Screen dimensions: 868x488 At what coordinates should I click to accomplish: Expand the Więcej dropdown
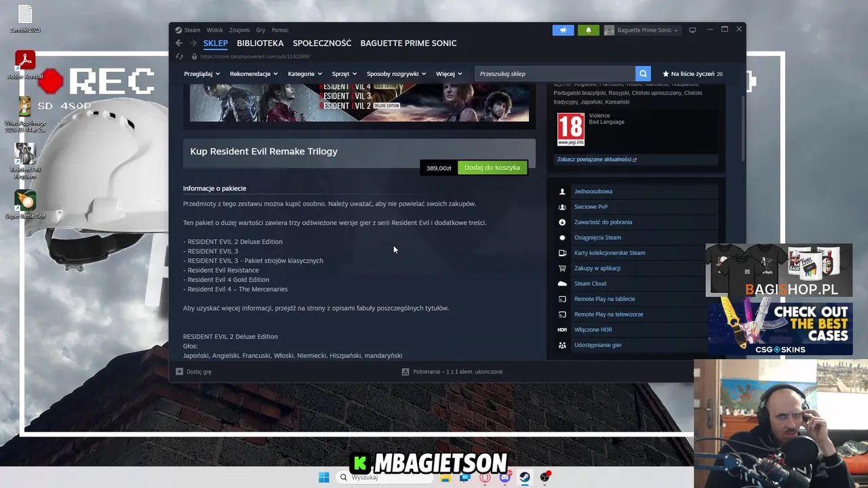coord(449,74)
